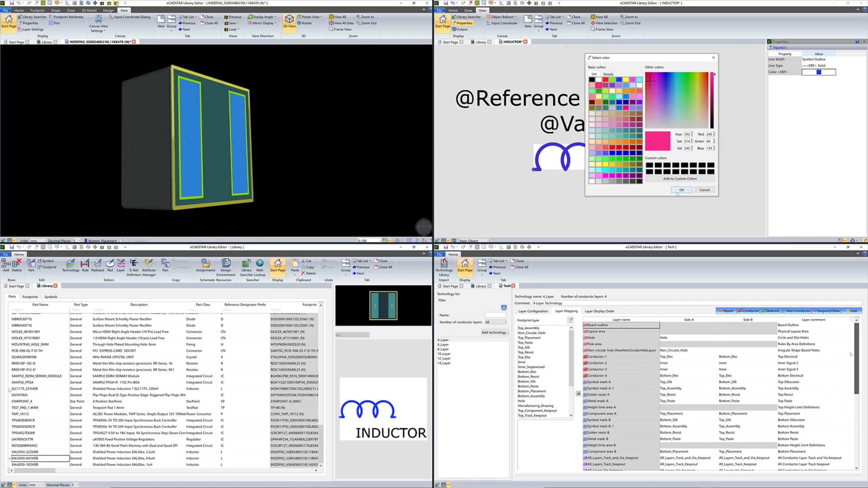This screenshot has height=488, width=868.
Task: Open Attribute Manager icon
Action: coord(149,267)
